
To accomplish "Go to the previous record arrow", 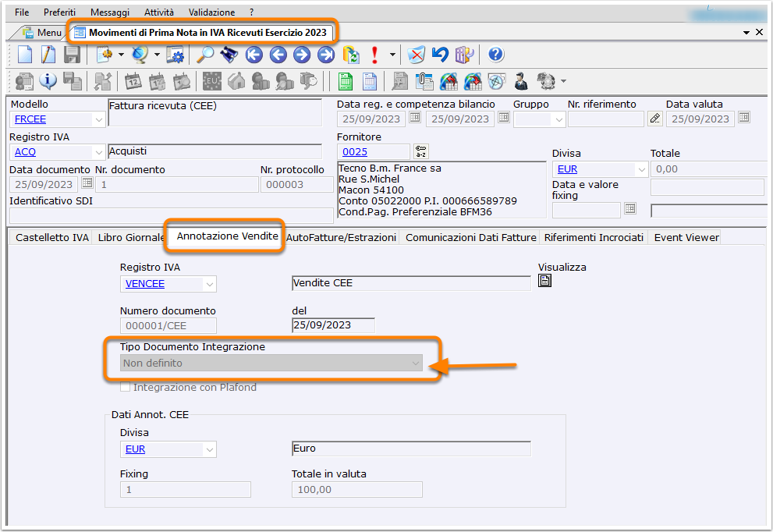I will (x=278, y=55).
